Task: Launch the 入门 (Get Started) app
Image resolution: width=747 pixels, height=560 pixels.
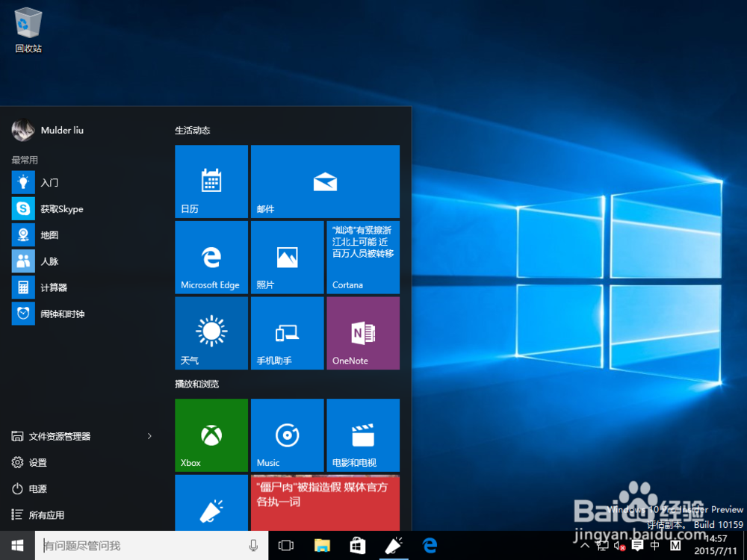Action: tap(86, 182)
